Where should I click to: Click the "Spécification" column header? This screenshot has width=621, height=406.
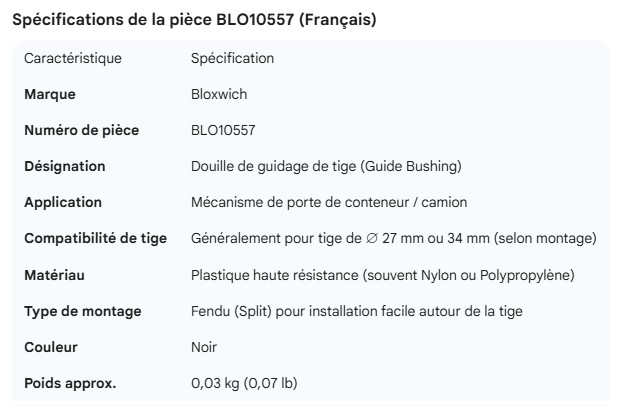point(232,58)
